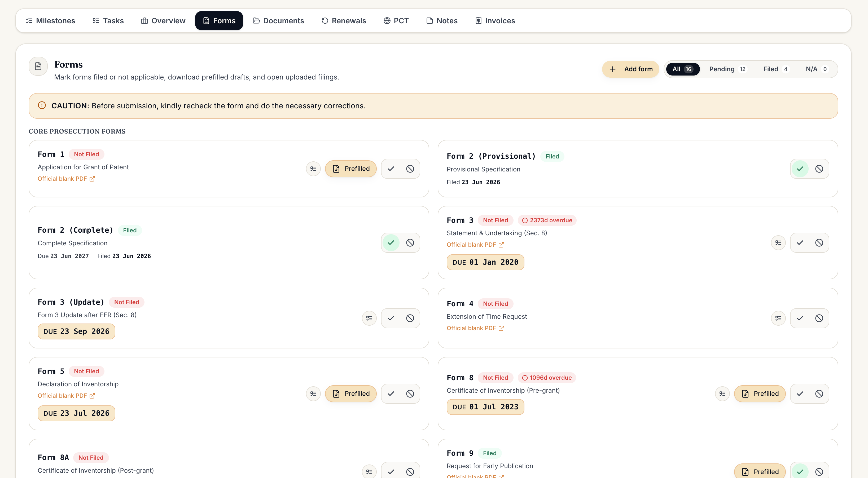Open Official blank PDF for Form 4
This screenshot has height=478, width=868.
[475, 328]
